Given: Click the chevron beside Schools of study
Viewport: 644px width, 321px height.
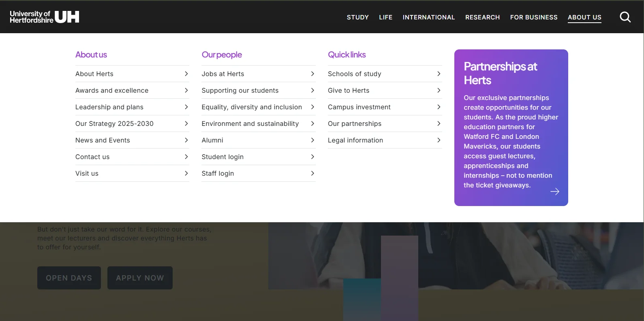Looking at the screenshot, I should pos(439,74).
